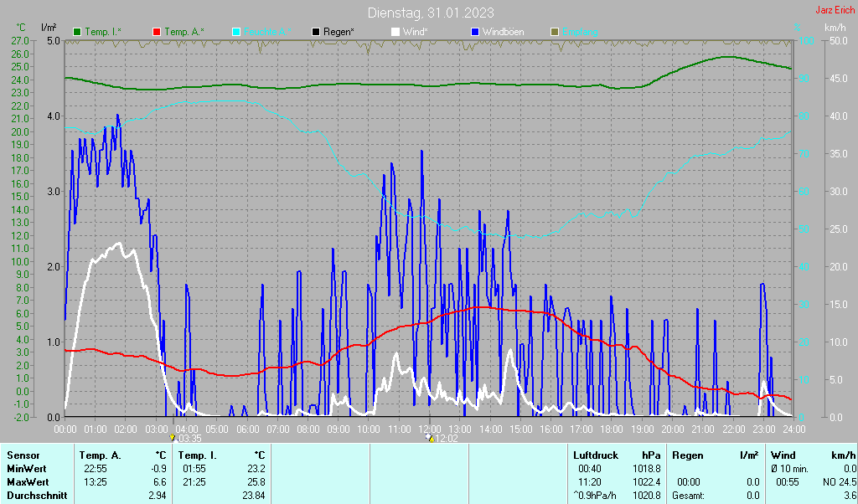Click the '22:55' minimum time cell
This screenshot has width=858, height=504.
click(x=96, y=469)
